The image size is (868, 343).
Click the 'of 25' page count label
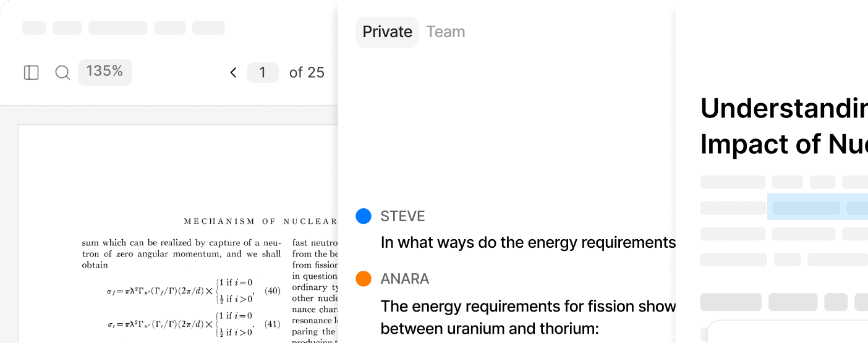pyautogui.click(x=307, y=73)
